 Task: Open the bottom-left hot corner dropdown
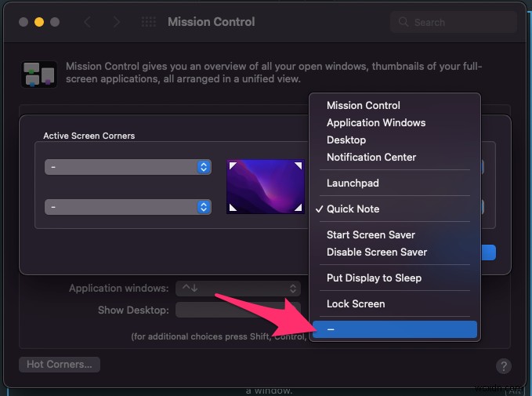tap(128, 207)
